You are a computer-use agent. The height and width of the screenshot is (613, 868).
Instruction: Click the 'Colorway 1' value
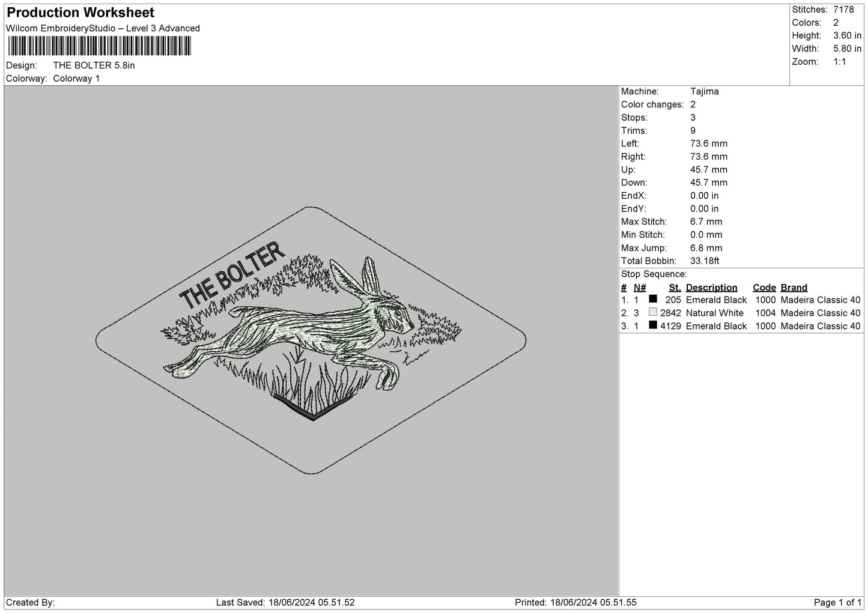(76, 79)
